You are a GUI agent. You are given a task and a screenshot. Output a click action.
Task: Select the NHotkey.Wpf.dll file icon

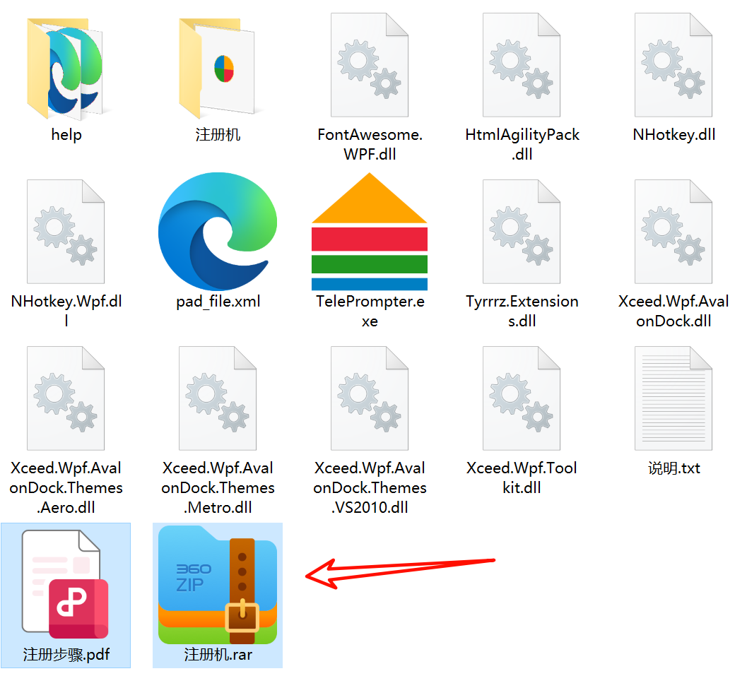66,232
